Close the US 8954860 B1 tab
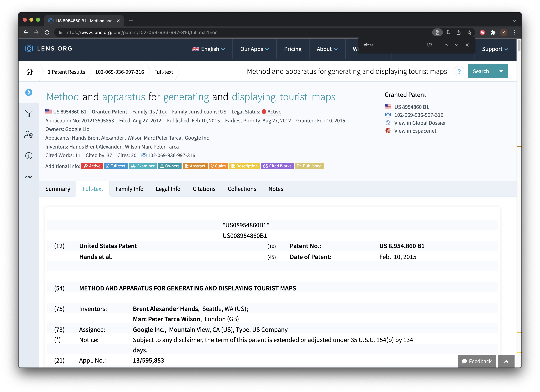540x392 pixels. pyautogui.click(x=118, y=21)
